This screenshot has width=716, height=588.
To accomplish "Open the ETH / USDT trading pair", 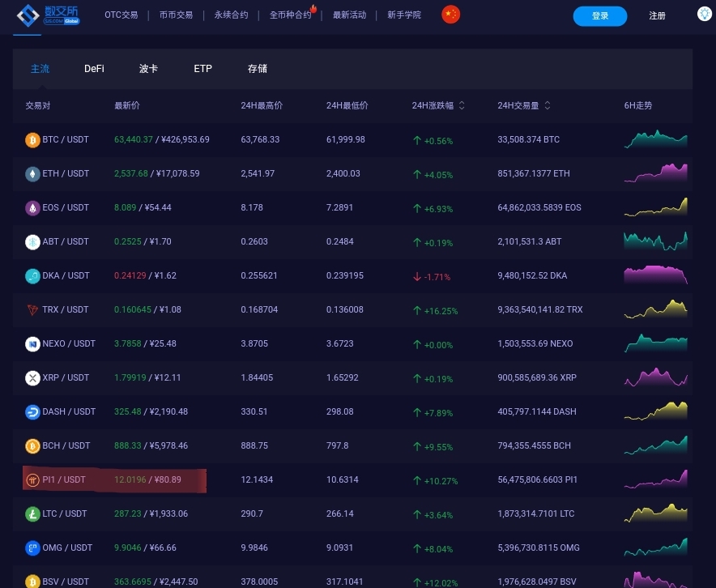I will 66,173.
